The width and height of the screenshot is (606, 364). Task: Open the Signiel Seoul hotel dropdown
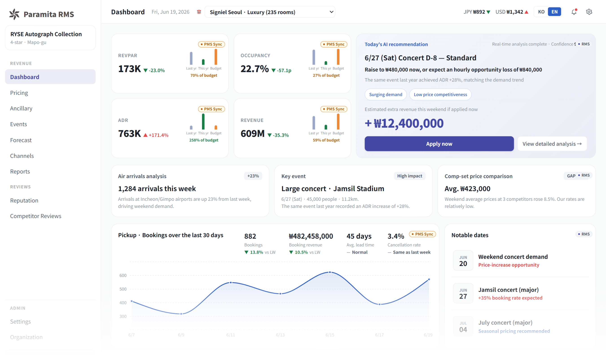270,12
